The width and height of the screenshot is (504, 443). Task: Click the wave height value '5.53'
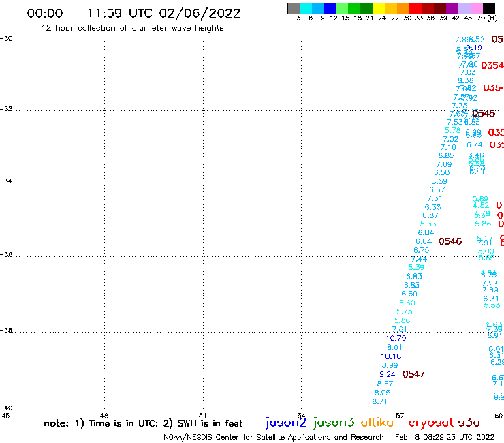[492, 305]
